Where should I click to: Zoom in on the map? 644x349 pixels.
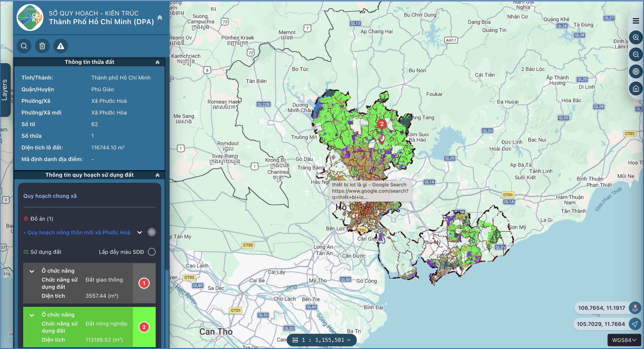(636, 38)
